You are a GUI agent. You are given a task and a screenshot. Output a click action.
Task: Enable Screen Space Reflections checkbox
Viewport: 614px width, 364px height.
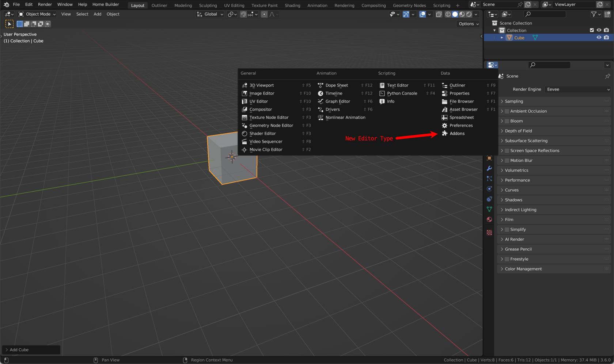507,151
